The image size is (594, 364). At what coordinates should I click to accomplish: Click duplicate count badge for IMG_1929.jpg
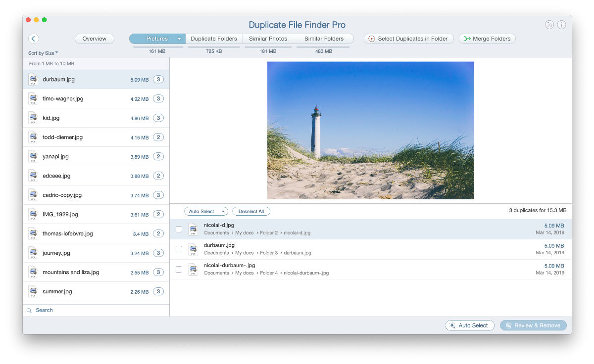(x=158, y=214)
